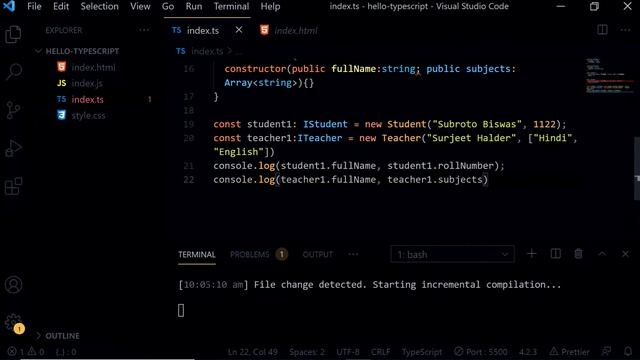This screenshot has width=640, height=360.
Task: Close the terminal panel
Action: click(625, 254)
